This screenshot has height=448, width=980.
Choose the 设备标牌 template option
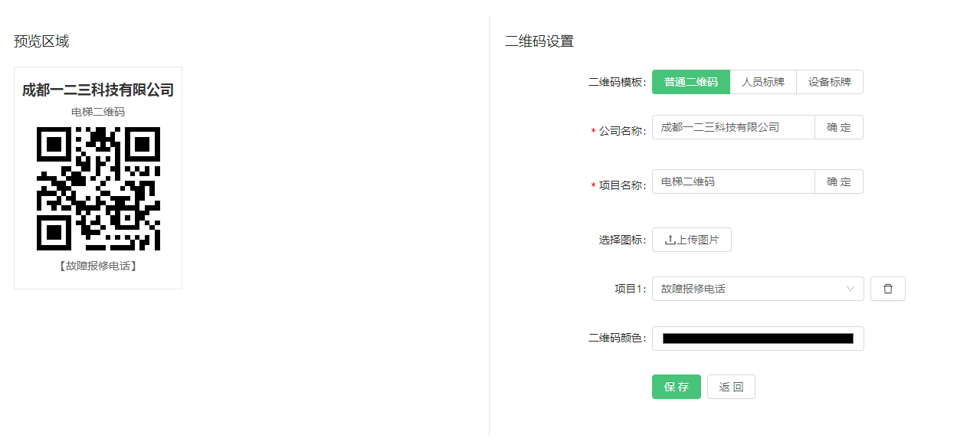tap(829, 82)
